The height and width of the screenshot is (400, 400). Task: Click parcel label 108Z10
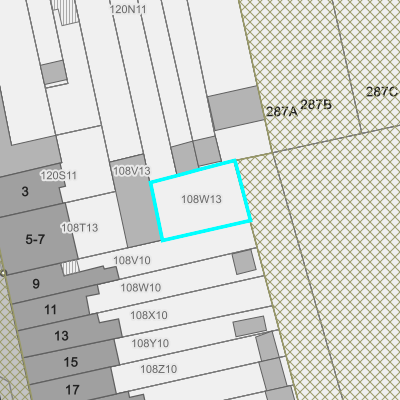tap(159, 369)
